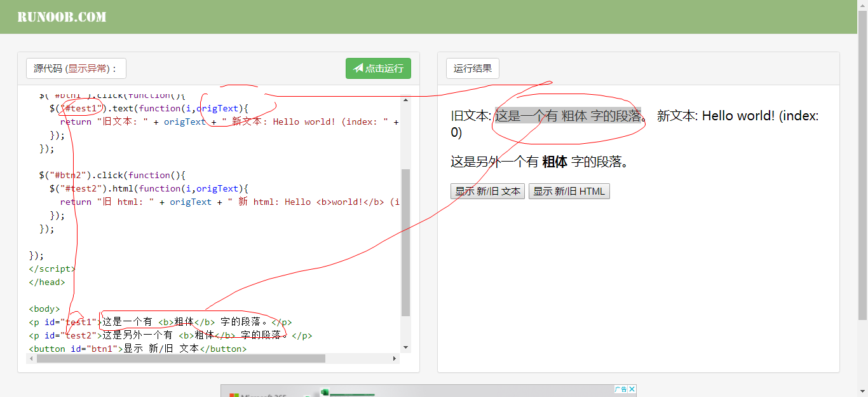868x397 pixels.
Task: Click the $("#test2").html(function line in code
Action: click(x=149, y=188)
